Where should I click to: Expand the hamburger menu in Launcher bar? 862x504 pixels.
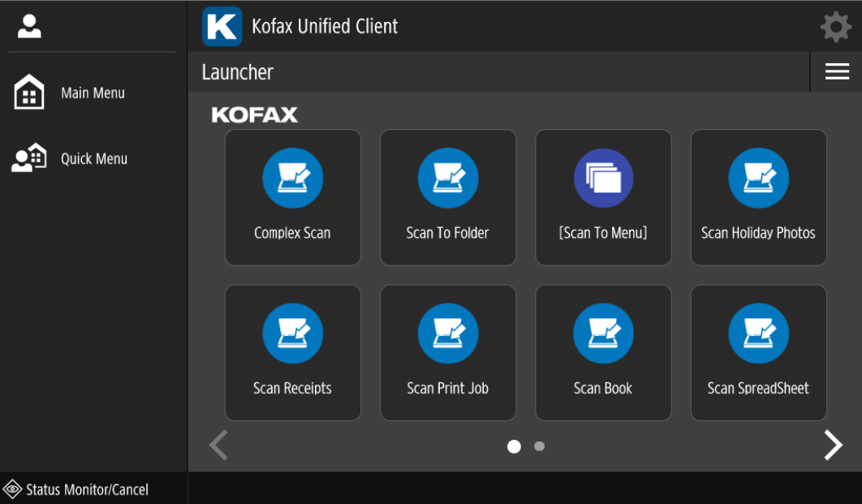pos(836,72)
